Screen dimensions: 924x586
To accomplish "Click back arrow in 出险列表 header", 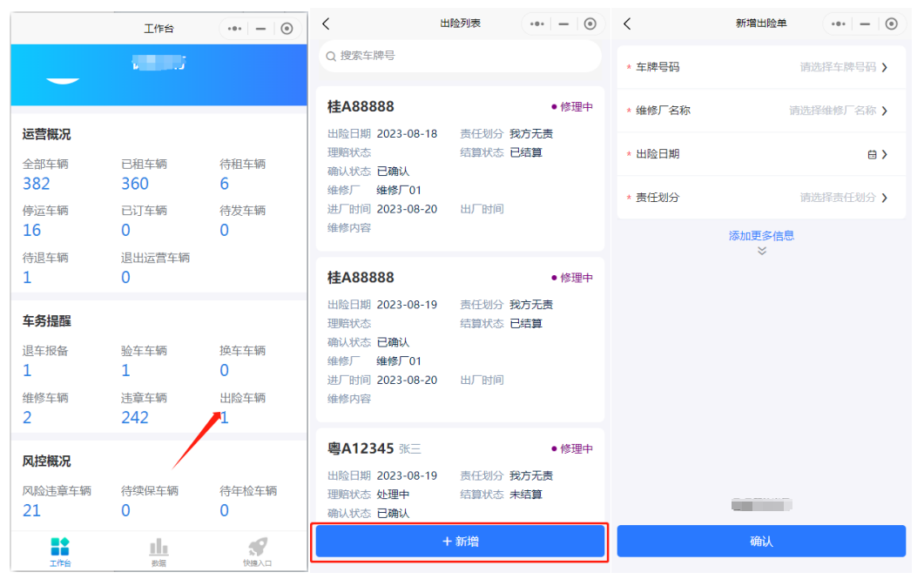I will [x=327, y=24].
